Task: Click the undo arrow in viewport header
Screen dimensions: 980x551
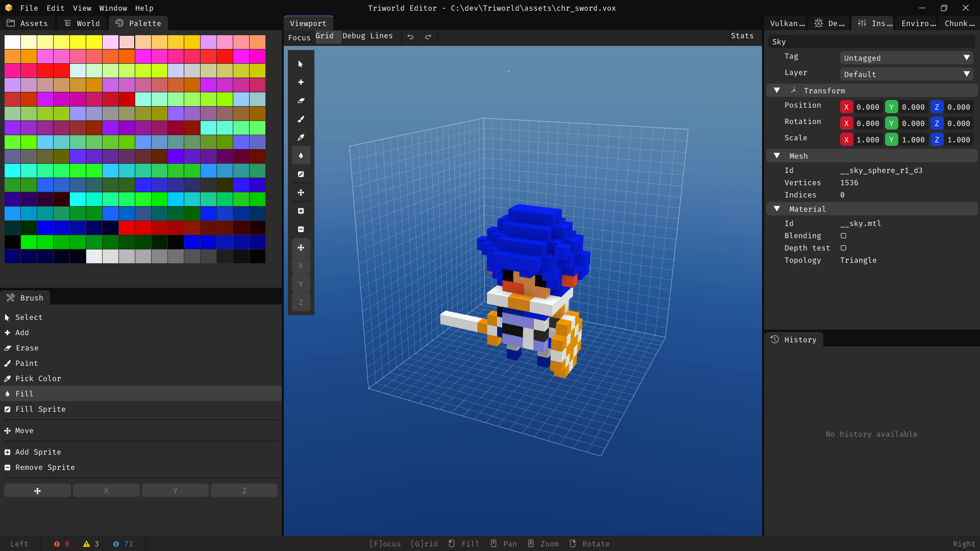Action: coord(410,37)
